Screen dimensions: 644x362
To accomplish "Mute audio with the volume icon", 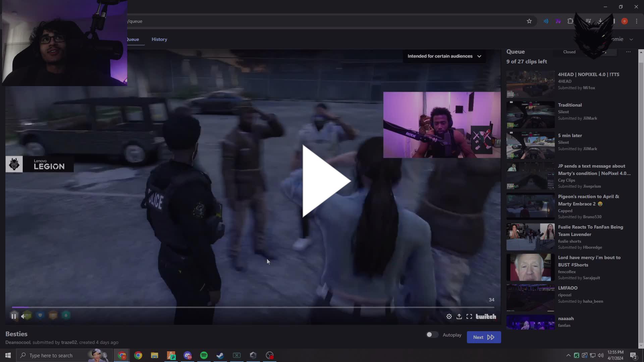I will [x=26, y=316].
